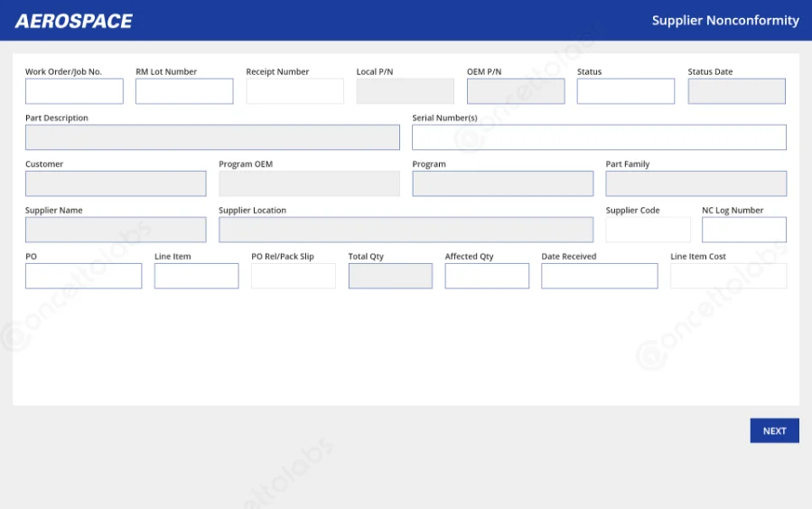Select the Part Family field
Viewport: 812px width, 509px height.
point(695,184)
